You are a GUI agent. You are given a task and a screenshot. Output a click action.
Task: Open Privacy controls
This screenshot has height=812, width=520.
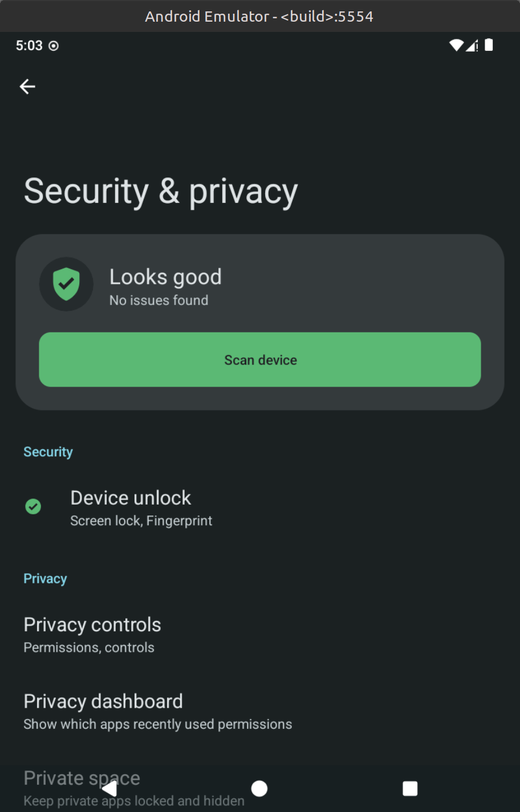click(x=92, y=635)
